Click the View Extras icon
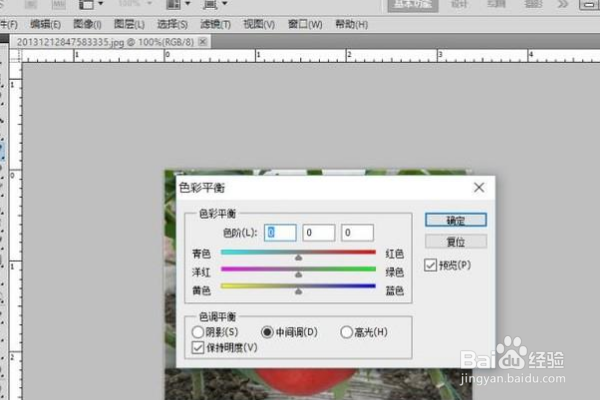The height and width of the screenshot is (400, 600). click(x=86, y=4)
